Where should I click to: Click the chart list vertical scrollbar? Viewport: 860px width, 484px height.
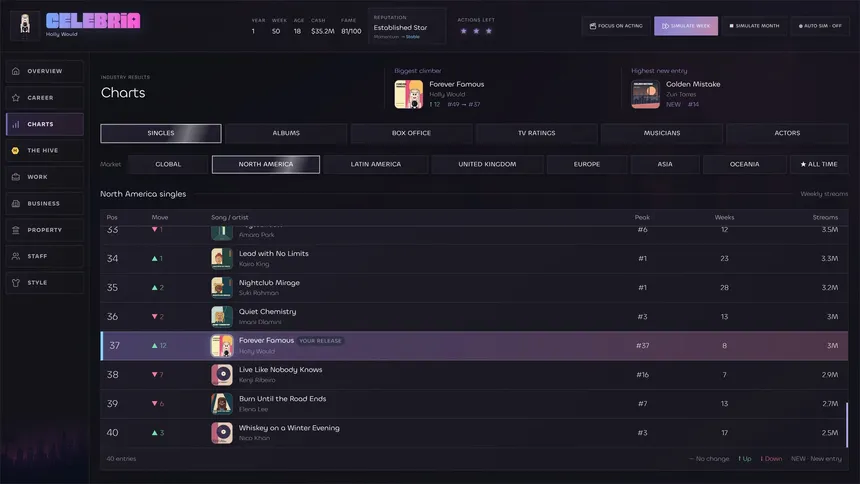coord(847,425)
